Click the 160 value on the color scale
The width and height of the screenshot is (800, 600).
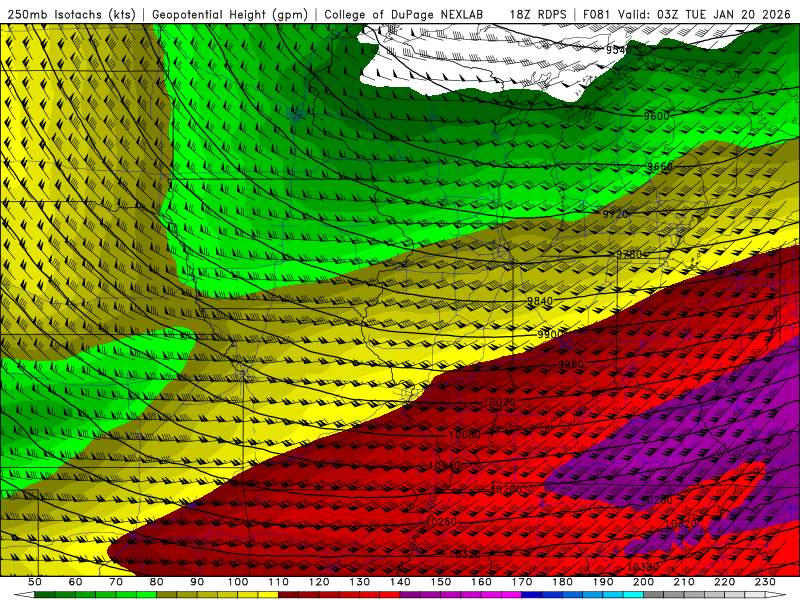(481, 582)
